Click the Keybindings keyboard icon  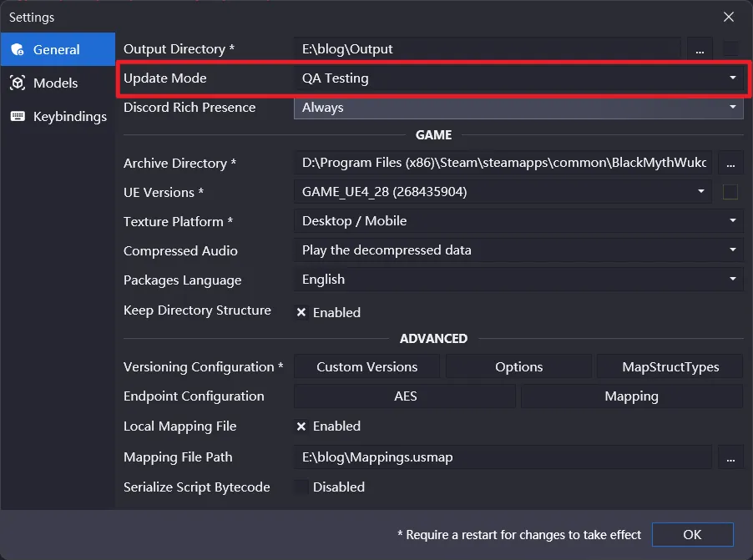point(18,117)
